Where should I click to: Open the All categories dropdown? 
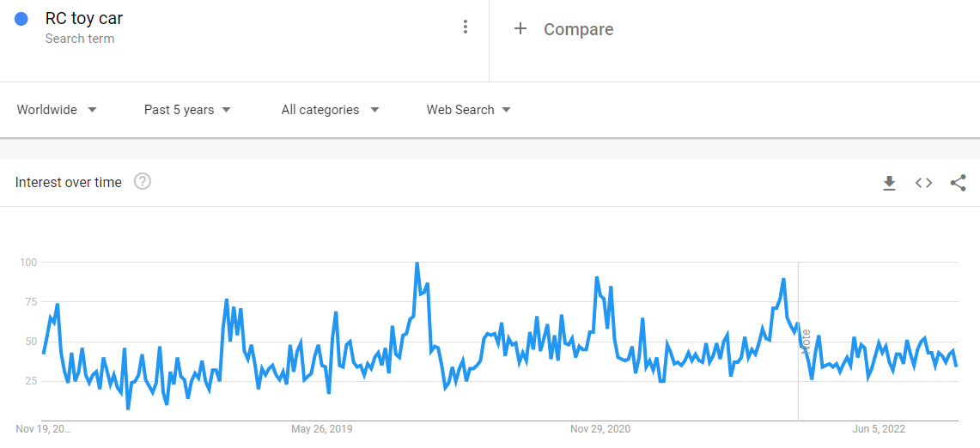coord(330,110)
